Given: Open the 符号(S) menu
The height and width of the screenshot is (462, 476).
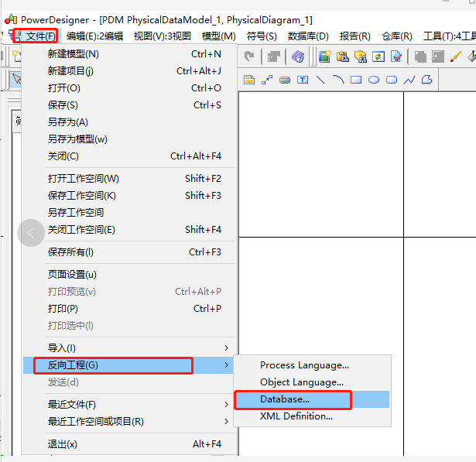Looking at the screenshot, I should (x=262, y=36).
